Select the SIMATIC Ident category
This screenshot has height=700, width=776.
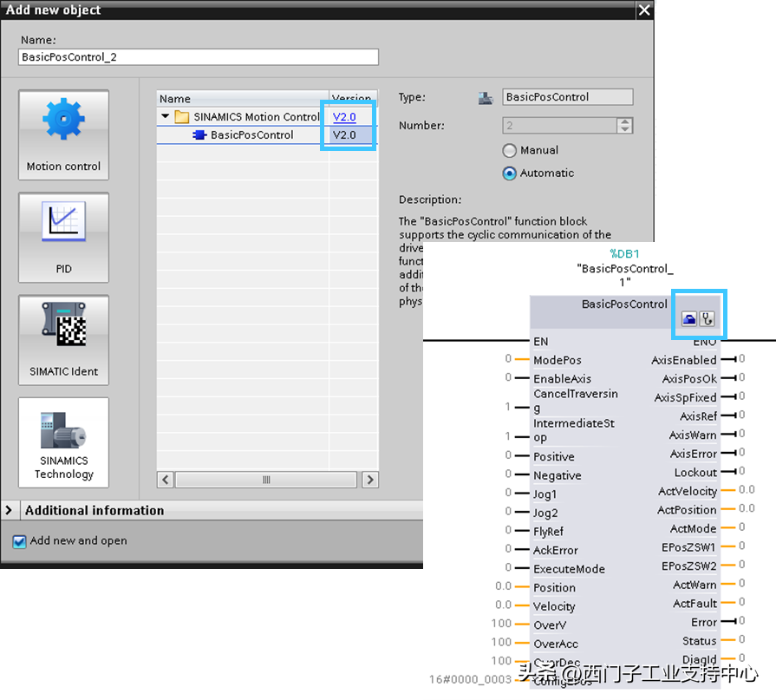[x=63, y=339]
